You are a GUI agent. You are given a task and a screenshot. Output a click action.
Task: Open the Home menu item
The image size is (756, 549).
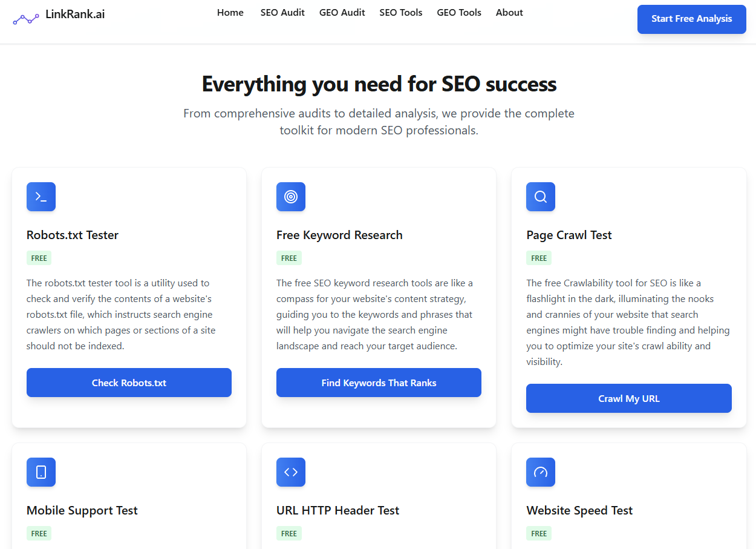pos(230,13)
